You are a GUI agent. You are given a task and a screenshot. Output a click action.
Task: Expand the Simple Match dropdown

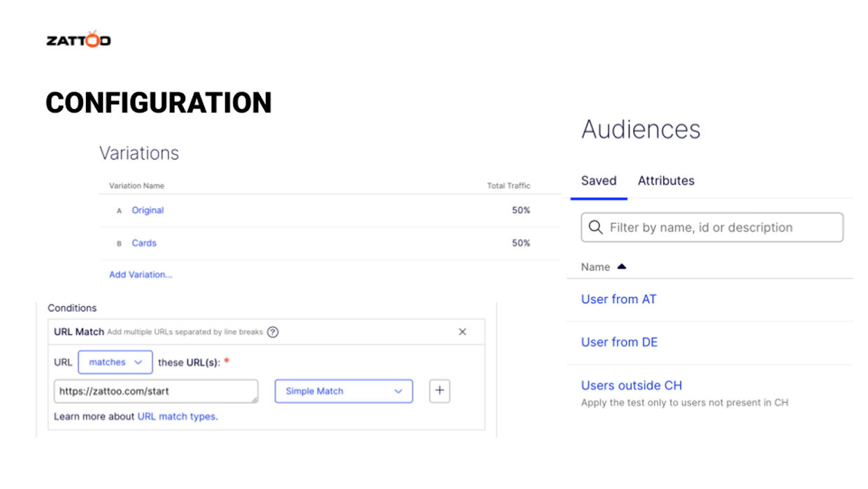[x=343, y=391]
